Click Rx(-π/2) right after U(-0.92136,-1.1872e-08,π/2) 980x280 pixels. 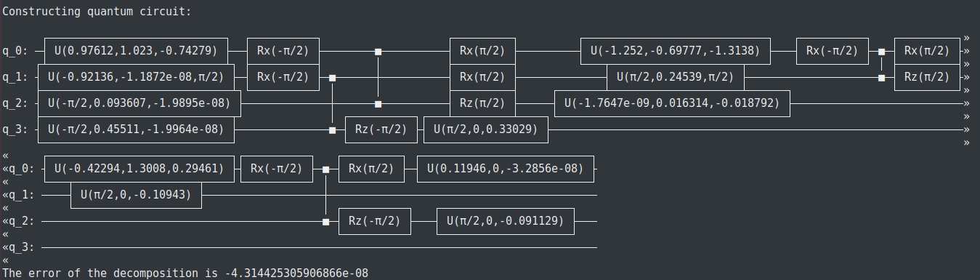pos(283,77)
